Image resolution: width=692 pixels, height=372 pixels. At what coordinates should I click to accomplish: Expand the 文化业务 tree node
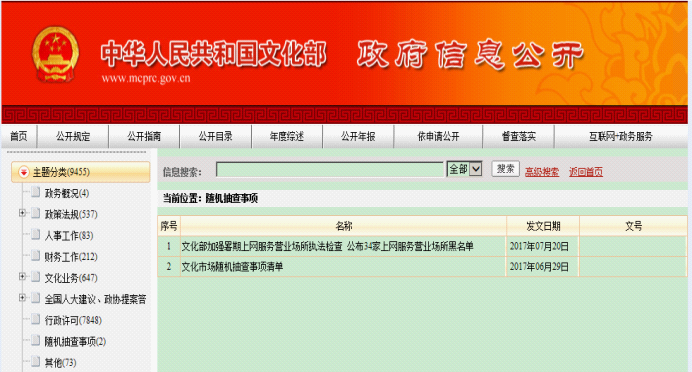tap(22, 277)
